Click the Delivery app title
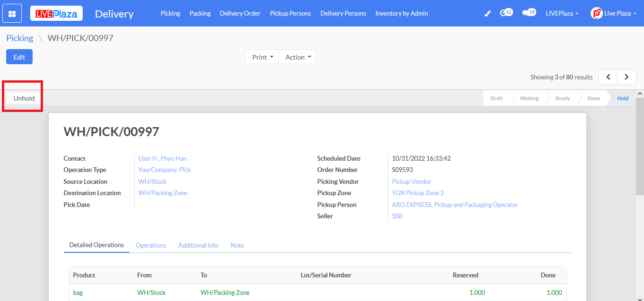The height and width of the screenshot is (301, 644). click(114, 14)
